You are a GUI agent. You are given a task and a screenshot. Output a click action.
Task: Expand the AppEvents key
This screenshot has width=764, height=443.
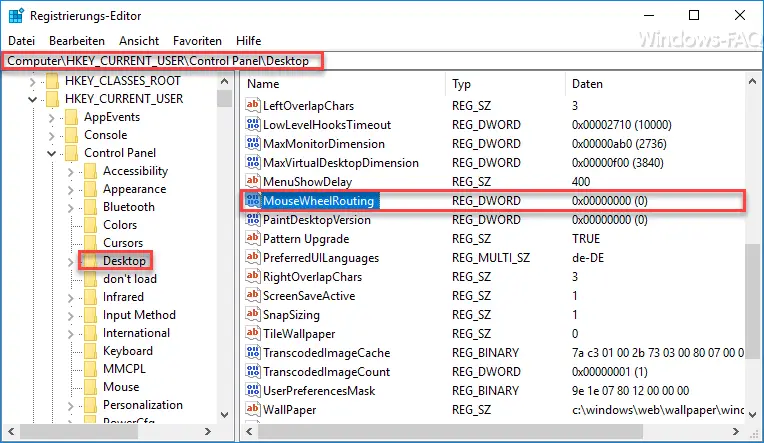52,117
